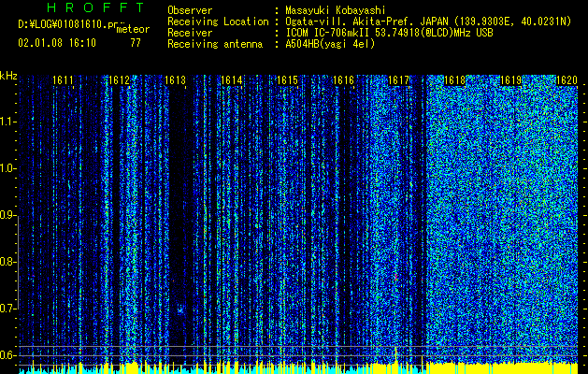Image resolution: width=588 pixels, height=374 pixels.
Task: Click the 0.6 kHz axis label
Action: click(7, 355)
